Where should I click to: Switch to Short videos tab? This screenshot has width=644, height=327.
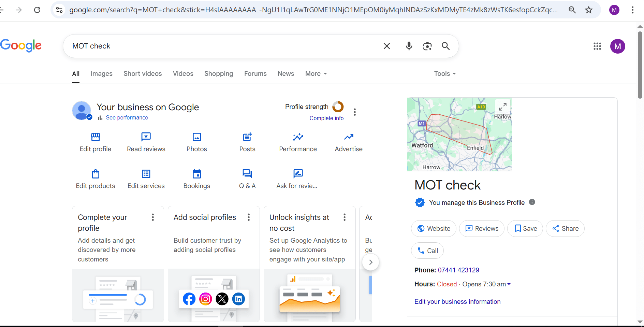point(143,74)
